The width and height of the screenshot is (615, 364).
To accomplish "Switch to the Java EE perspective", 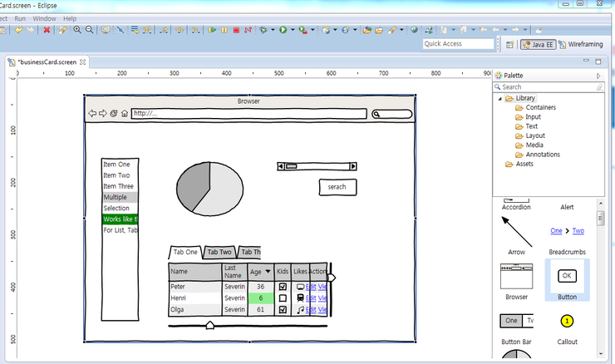I will (539, 45).
